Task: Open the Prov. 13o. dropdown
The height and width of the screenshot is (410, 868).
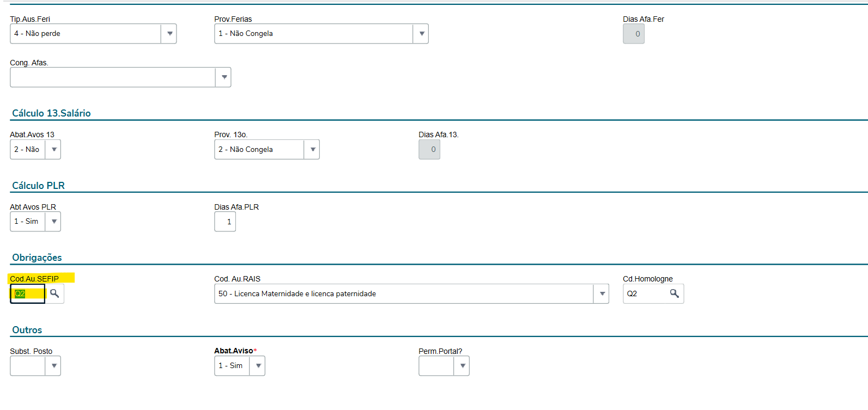Action: pos(312,149)
